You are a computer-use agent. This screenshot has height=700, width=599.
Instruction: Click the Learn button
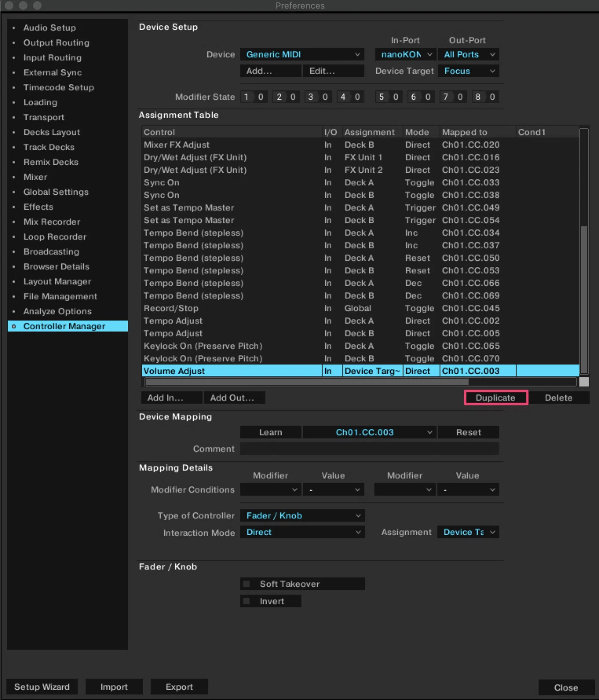pos(270,432)
